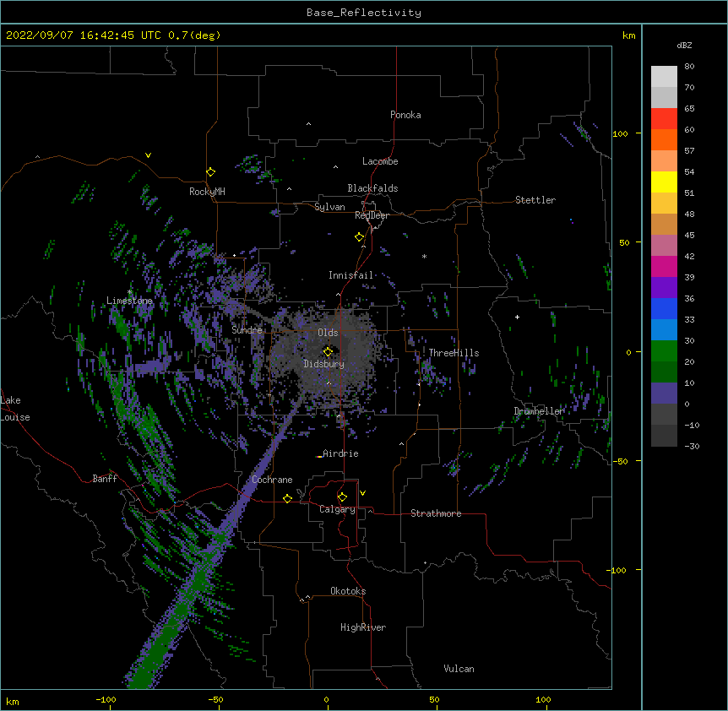Click the km unit label at bottom-left
Viewport: 728px width, 711px height.
(x=13, y=702)
